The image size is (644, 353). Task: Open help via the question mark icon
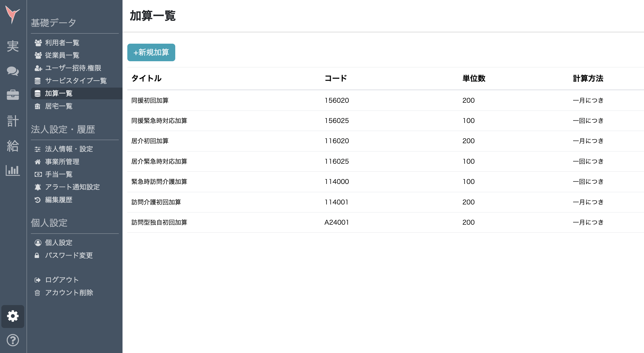13,340
